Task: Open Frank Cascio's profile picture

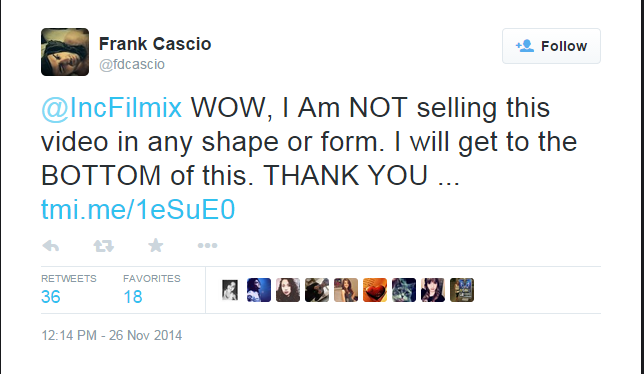Action: point(65,52)
